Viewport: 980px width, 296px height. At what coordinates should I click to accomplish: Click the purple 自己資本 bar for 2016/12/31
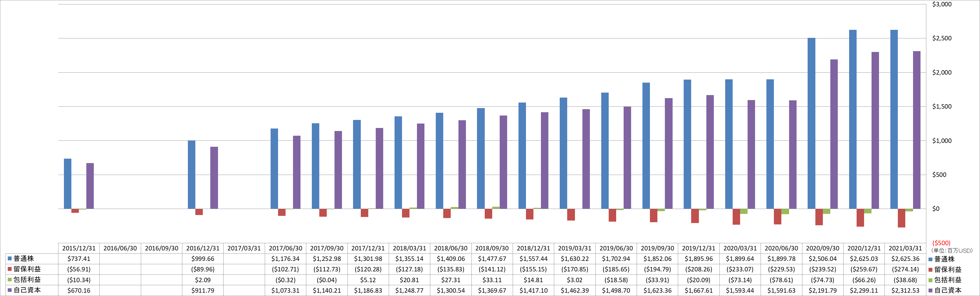pyautogui.click(x=214, y=178)
